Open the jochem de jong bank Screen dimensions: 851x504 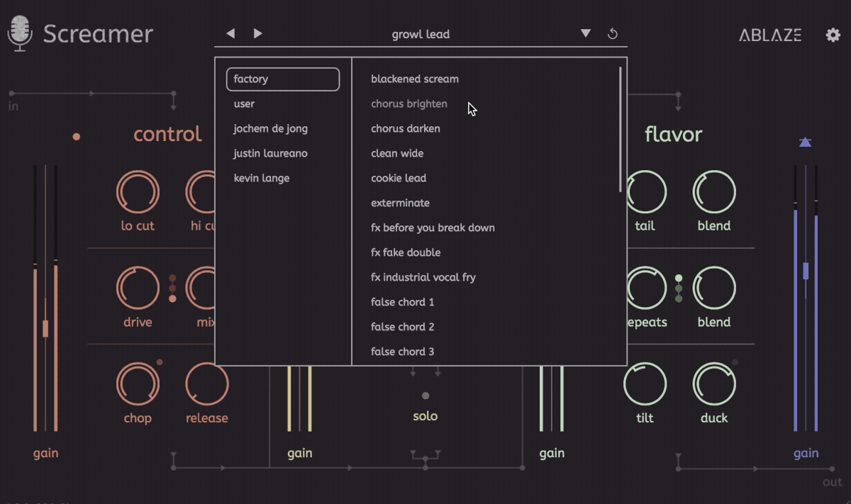point(270,128)
